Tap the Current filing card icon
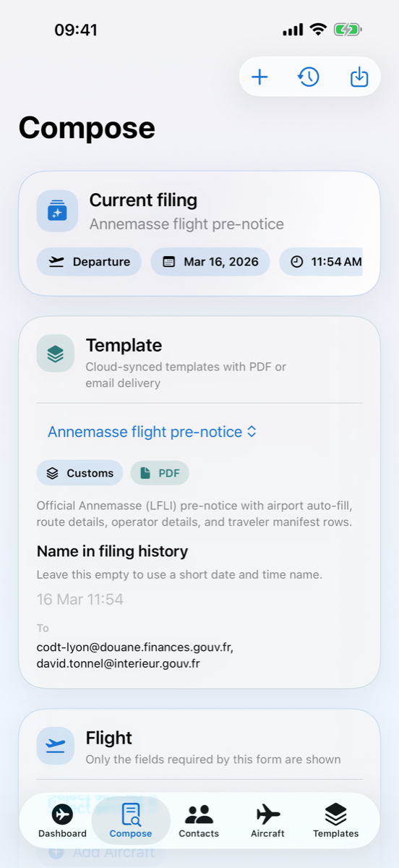The image size is (399, 868). [x=57, y=211]
